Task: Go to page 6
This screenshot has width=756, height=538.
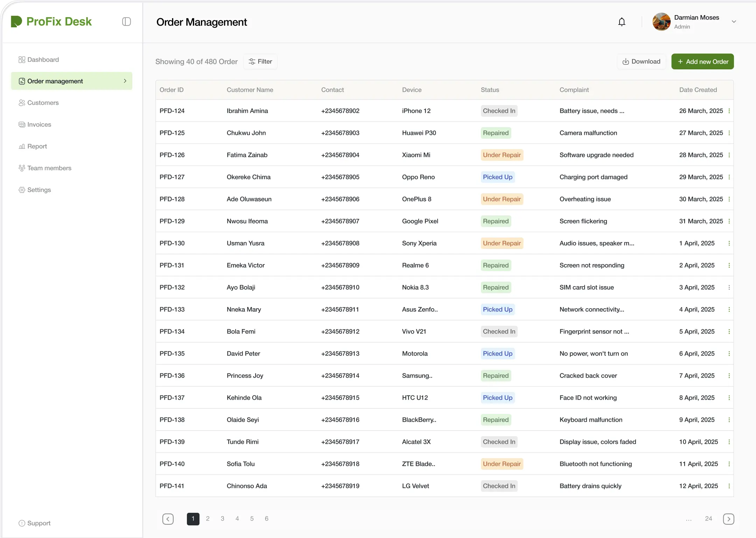Action: click(x=267, y=519)
